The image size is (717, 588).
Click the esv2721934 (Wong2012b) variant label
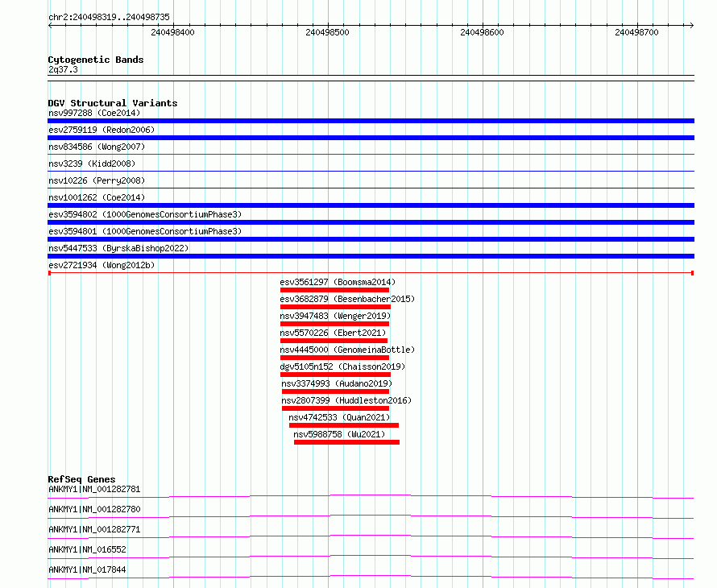click(102, 265)
